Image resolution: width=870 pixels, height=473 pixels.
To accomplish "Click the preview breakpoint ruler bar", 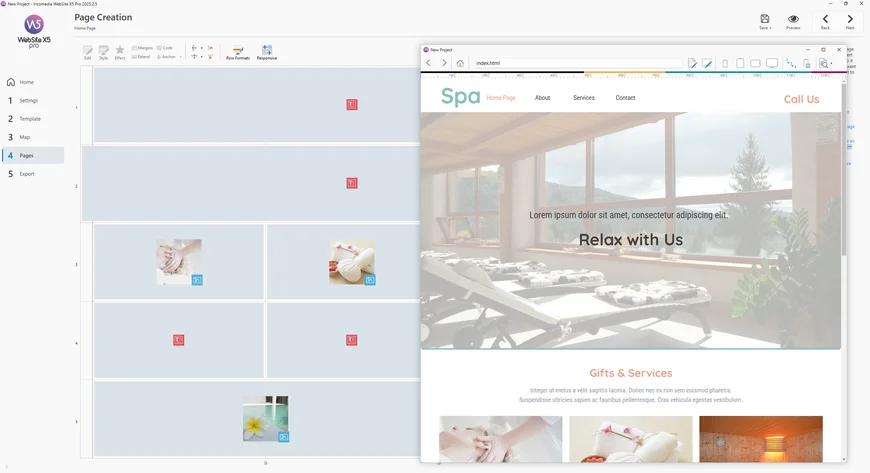I will (630, 74).
